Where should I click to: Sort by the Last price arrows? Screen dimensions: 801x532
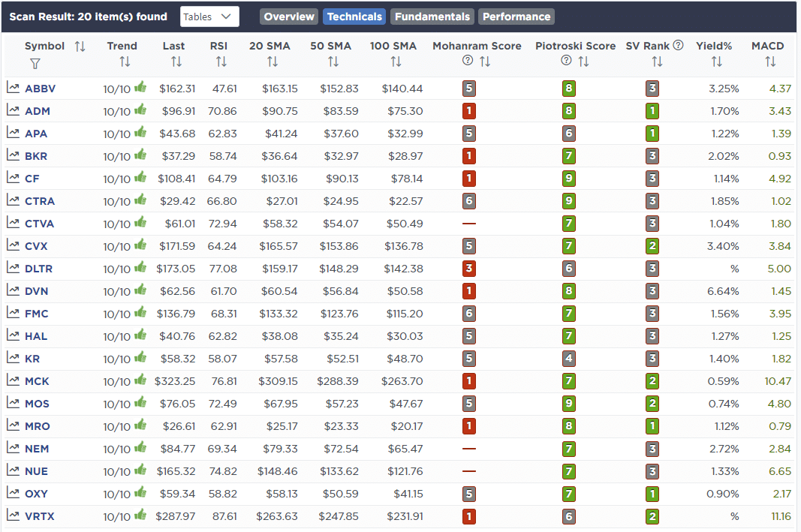[x=176, y=62]
